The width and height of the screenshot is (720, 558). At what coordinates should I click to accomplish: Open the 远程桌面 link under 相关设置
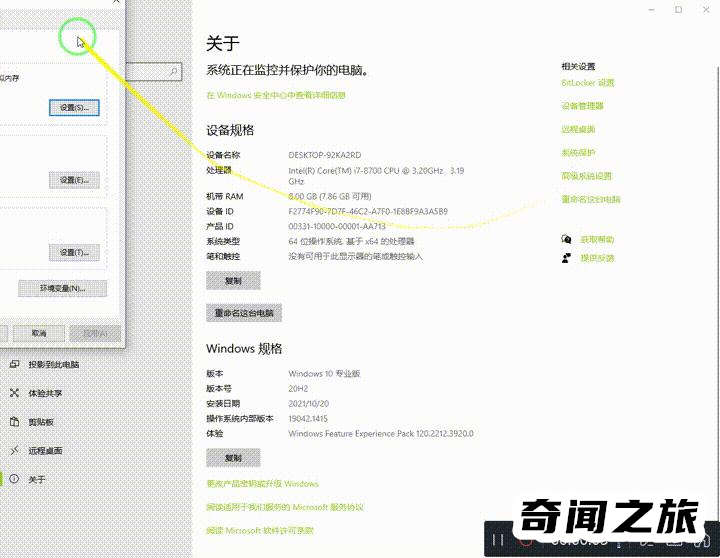click(578, 129)
